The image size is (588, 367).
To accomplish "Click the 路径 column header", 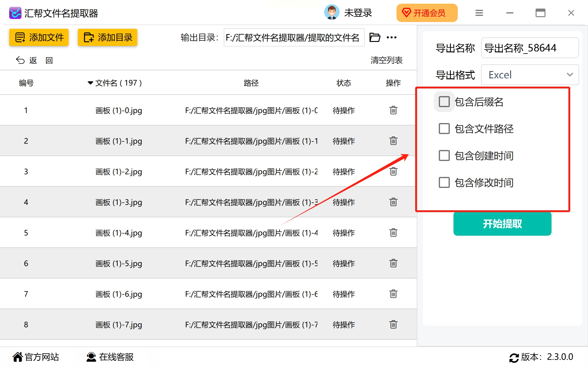I will [251, 83].
